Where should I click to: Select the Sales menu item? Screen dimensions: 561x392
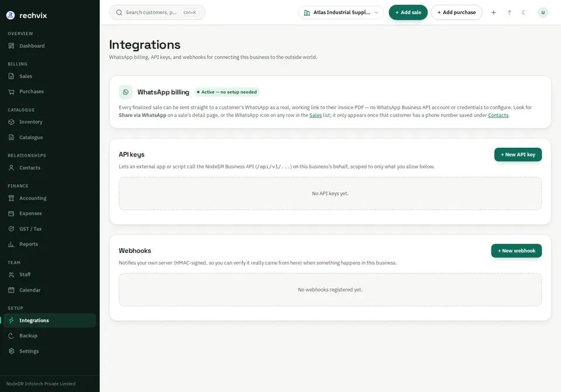point(49,76)
